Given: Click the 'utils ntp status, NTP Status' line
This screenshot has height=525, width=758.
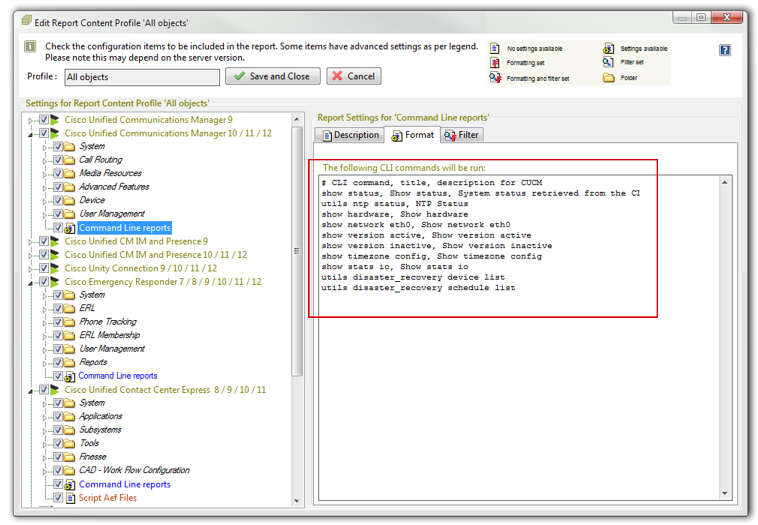Looking at the screenshot, I should (x=394, y=204).
